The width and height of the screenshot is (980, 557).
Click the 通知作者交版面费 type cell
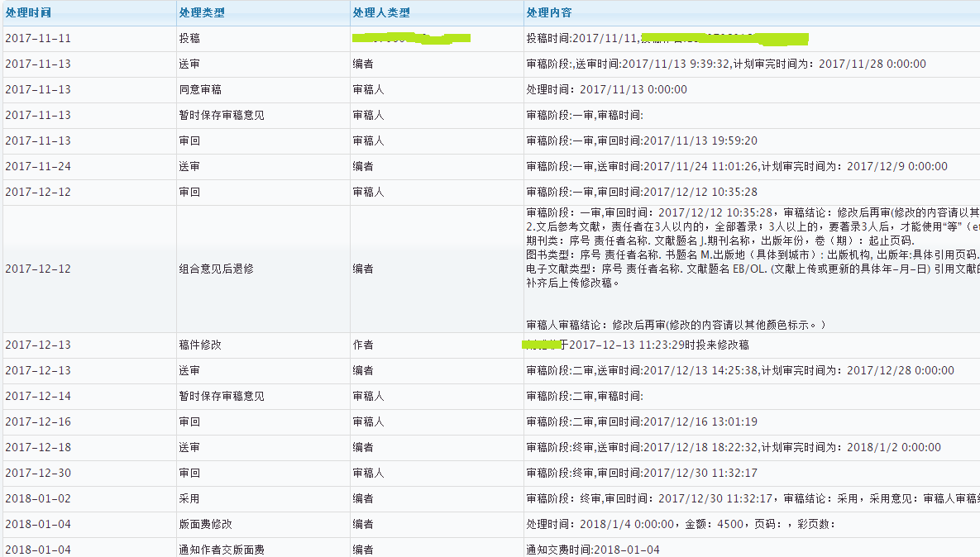coord(222,550)
